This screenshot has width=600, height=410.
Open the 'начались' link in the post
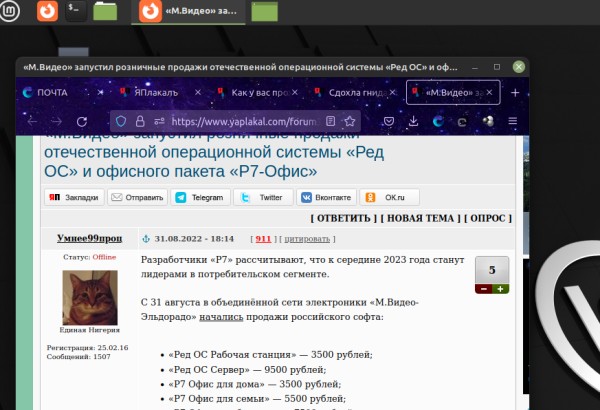221,317
